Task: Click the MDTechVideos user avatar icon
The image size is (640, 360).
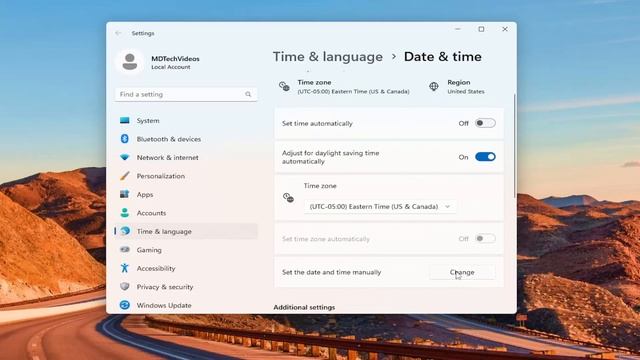Action: pos(130,62)
